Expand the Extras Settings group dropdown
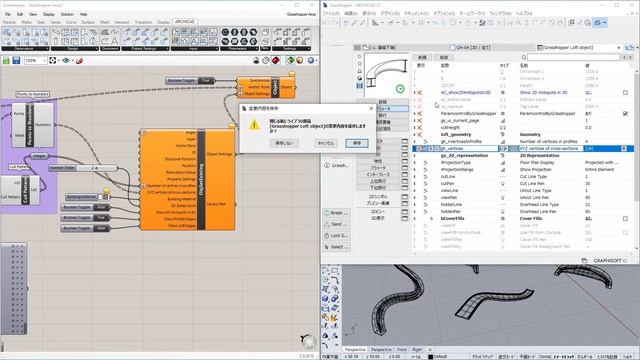 click(x=167, y=49)
